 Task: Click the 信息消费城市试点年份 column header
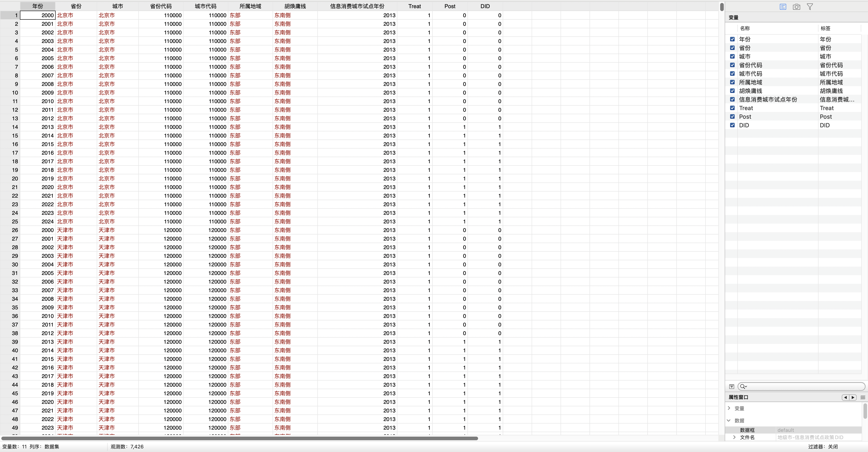click(x=357, y=6)
